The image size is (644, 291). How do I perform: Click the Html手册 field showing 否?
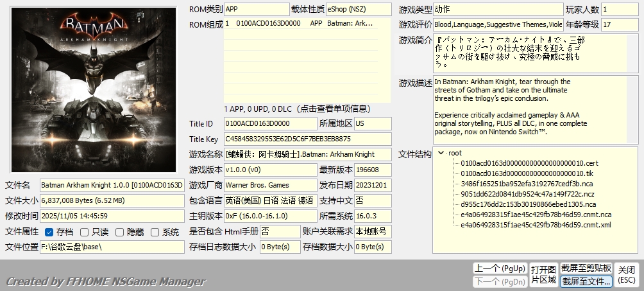tap(280, 231)
